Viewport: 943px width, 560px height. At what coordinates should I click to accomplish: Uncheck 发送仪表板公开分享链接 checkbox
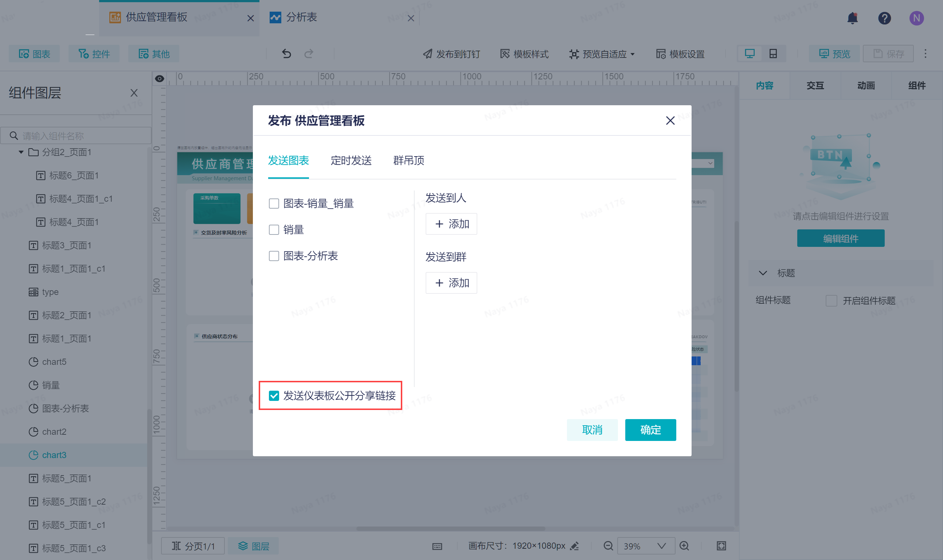coord(274,395)
